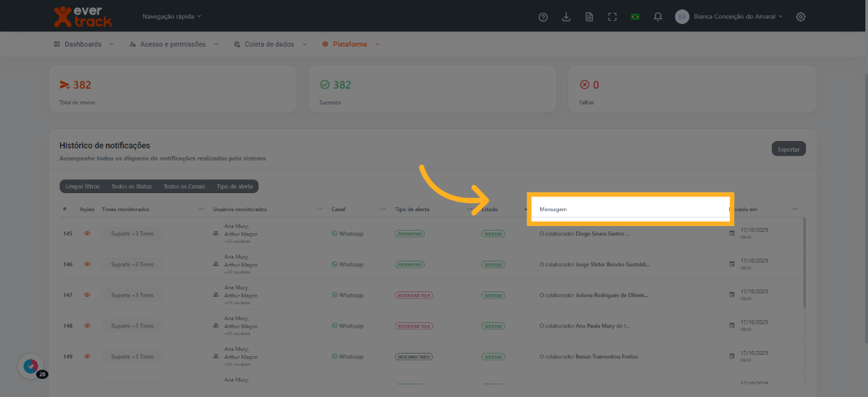Open the Dashboards menu
This screenshot has height=397, width=868.
83,44
